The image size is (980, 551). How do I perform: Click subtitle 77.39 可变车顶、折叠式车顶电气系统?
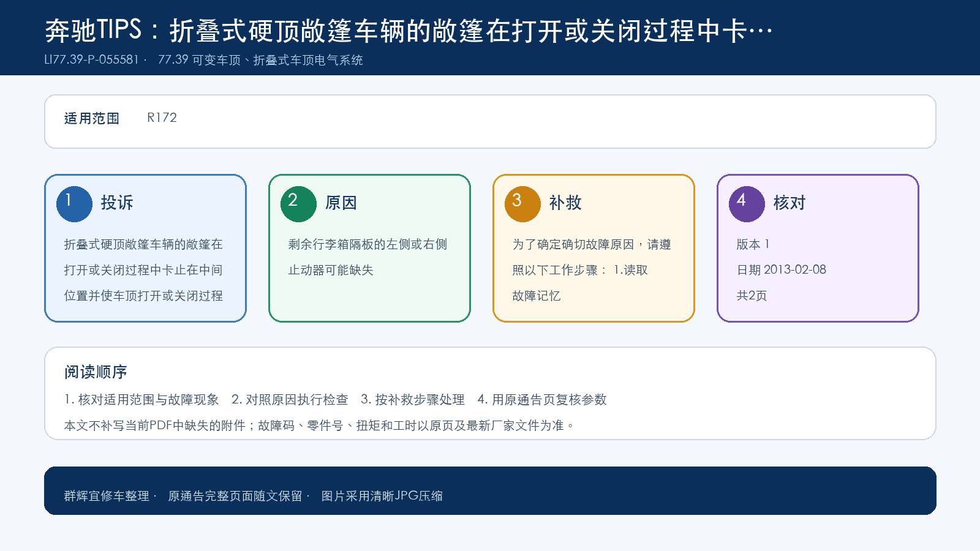(x=260, y=59)
